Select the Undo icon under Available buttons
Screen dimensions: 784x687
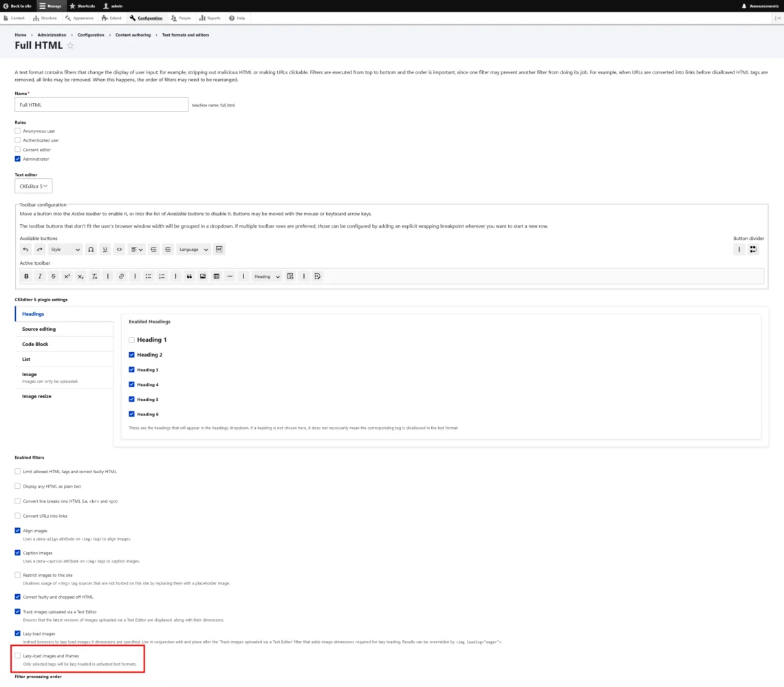(25, 249)
